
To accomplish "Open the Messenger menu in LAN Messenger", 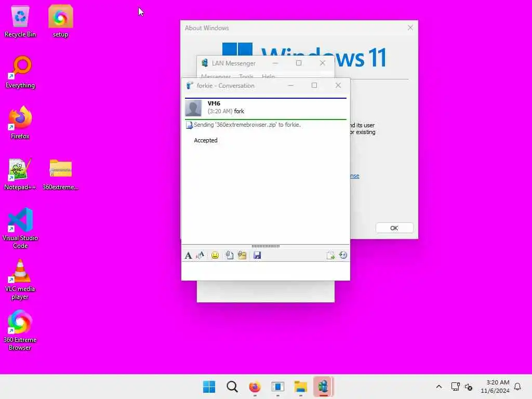I will click(x=216, y=76).
